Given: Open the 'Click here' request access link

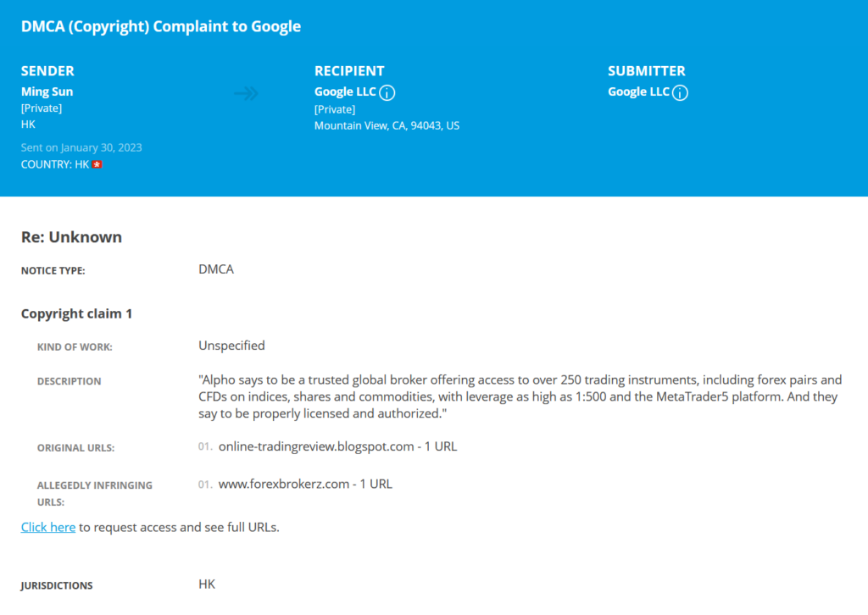Looking at the screenshot, I should pos(48,527).
